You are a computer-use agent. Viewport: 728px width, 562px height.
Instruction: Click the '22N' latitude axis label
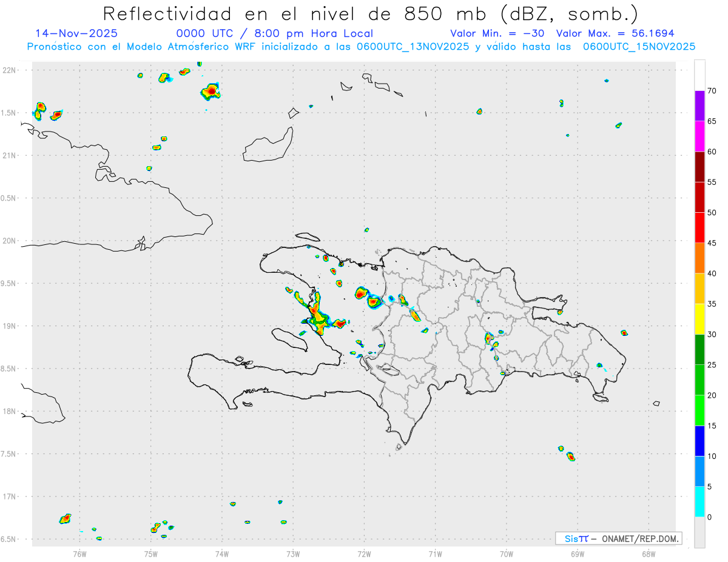(x=10, y=70)
